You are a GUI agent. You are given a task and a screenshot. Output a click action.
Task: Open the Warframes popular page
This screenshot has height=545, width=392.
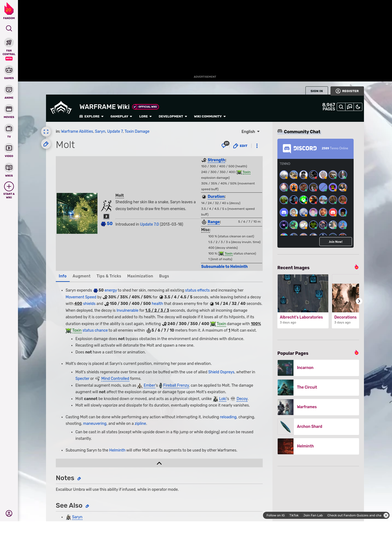tap(318, 407)
